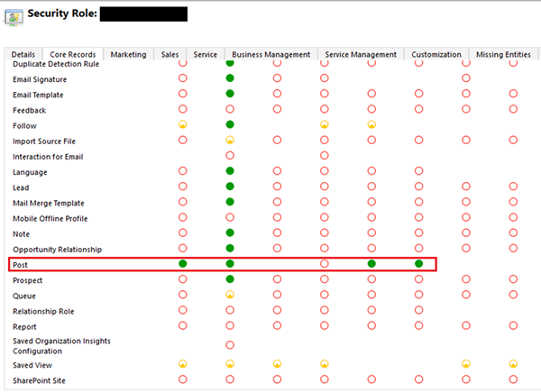
Task: Click the yellow circle in Import Source File row
Action: pyautogui.click(x=230, y=141)
